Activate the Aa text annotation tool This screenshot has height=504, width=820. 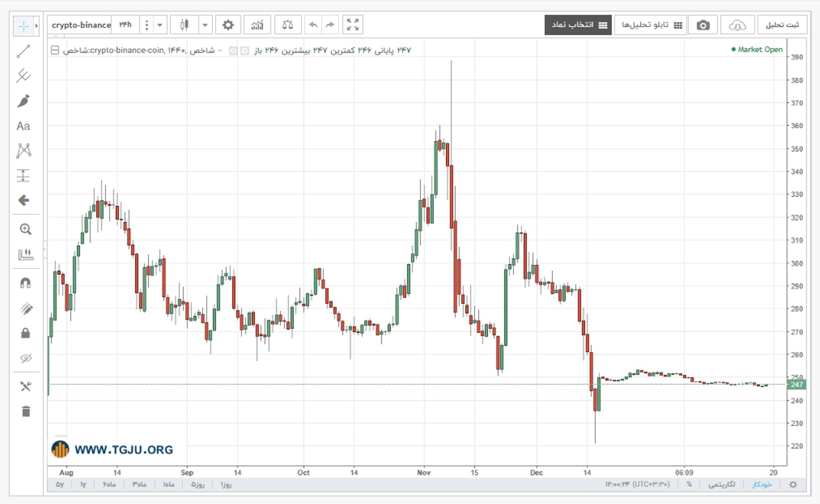23,126
